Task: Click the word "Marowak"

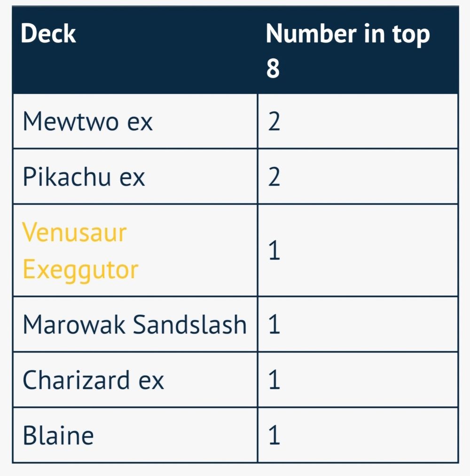Action: 73,325
